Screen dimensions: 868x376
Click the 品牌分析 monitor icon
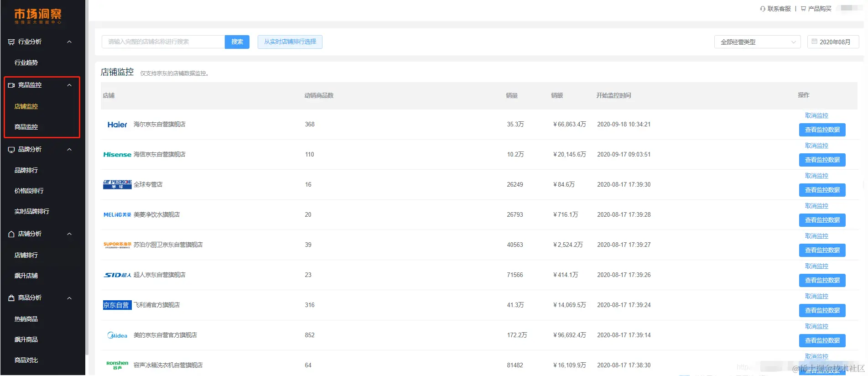(x=11, y=150)
